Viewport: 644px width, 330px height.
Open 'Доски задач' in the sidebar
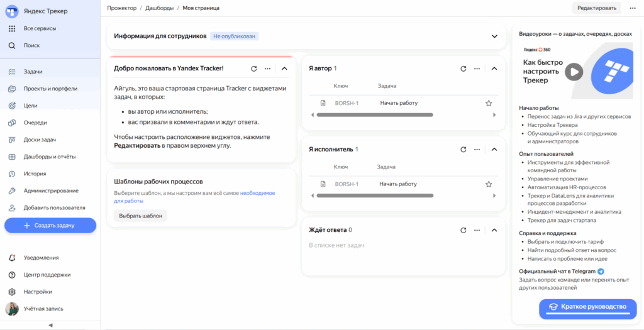pos(40,140)
